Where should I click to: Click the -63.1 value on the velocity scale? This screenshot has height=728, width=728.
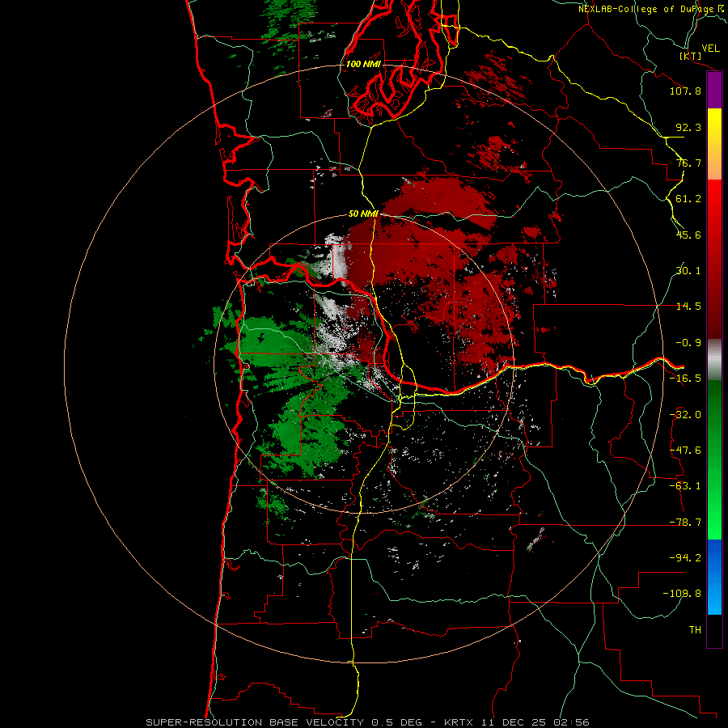685,486
